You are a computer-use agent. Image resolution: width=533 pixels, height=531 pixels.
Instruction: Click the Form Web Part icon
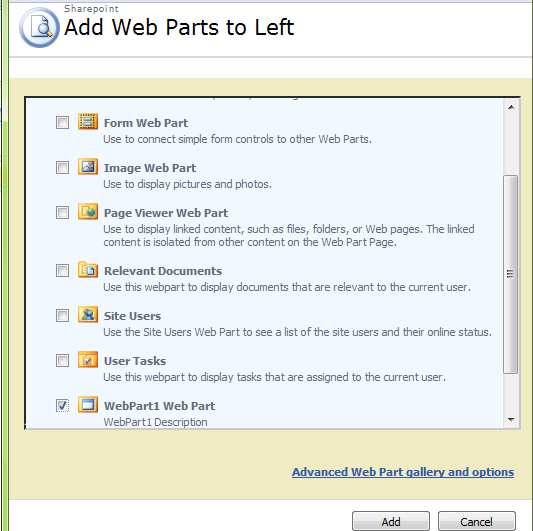tap(88, 122)
